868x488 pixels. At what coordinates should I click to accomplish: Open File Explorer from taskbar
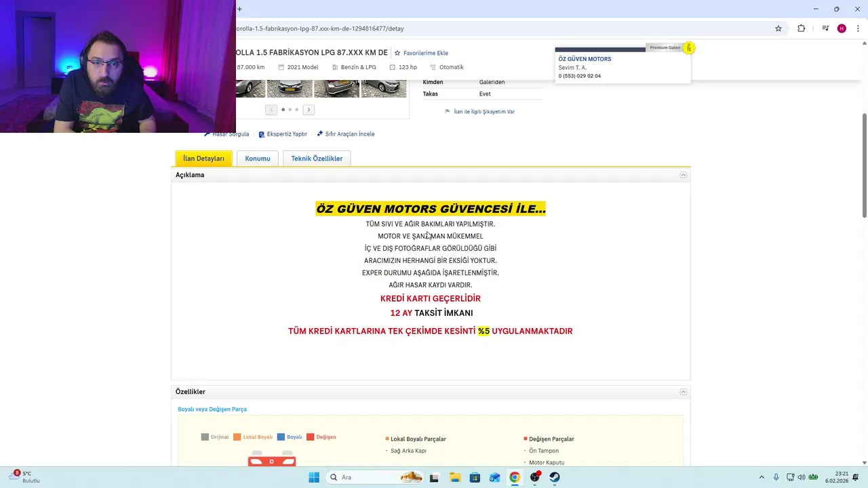pos(454,477)
